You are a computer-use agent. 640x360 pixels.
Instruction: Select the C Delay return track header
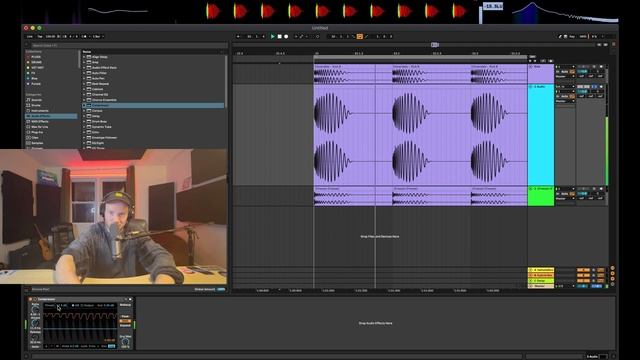coord(541,281)
